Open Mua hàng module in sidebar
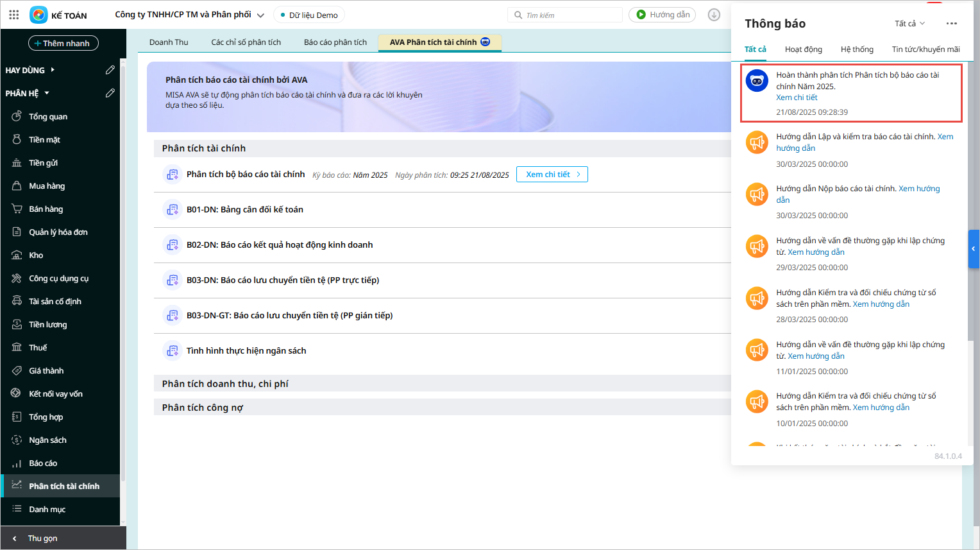 click(47, 186)
